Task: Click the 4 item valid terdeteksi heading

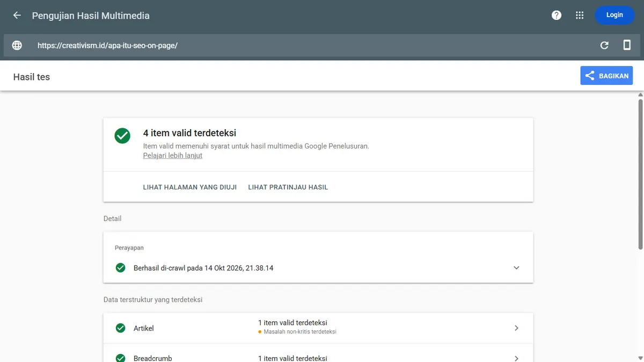Action: pyautogui.click(x=189, y=133)
